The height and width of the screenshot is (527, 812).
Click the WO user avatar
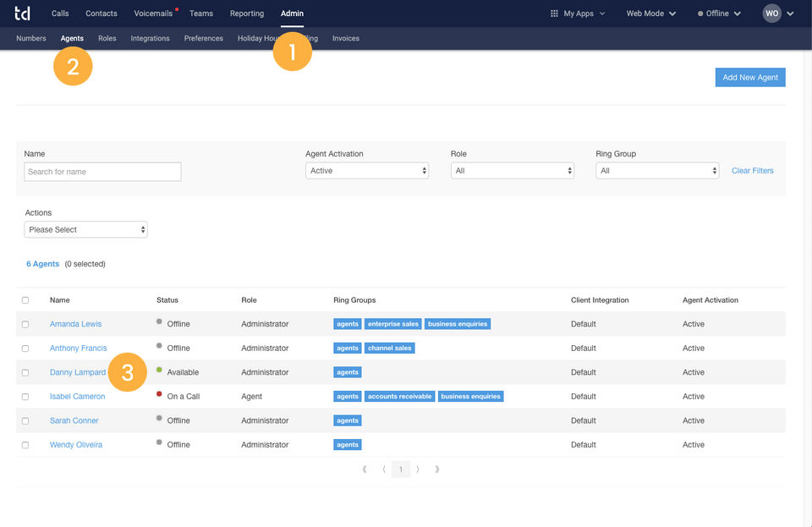pos(771,14)
